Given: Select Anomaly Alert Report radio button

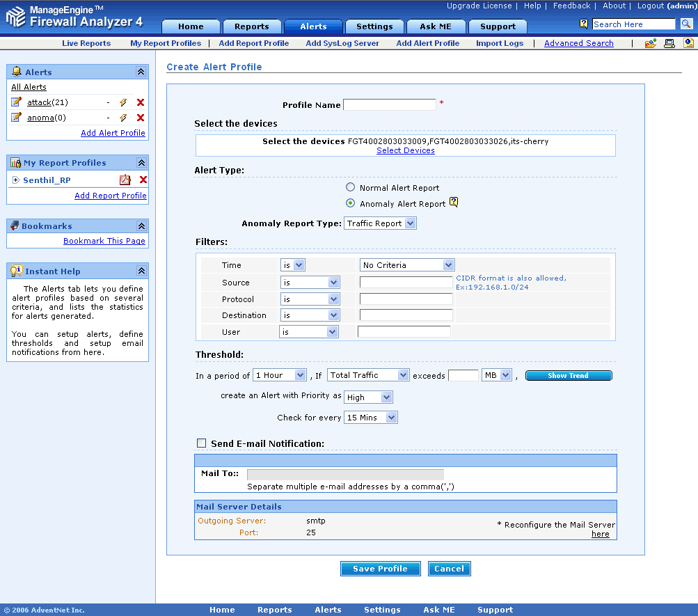Looking at the screenshot, I should (351, 203).
